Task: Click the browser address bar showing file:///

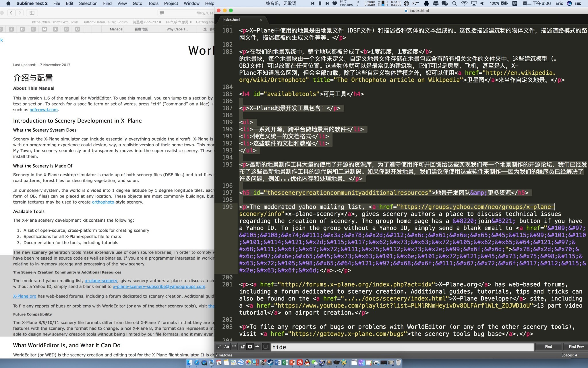Action: (186, 13)
